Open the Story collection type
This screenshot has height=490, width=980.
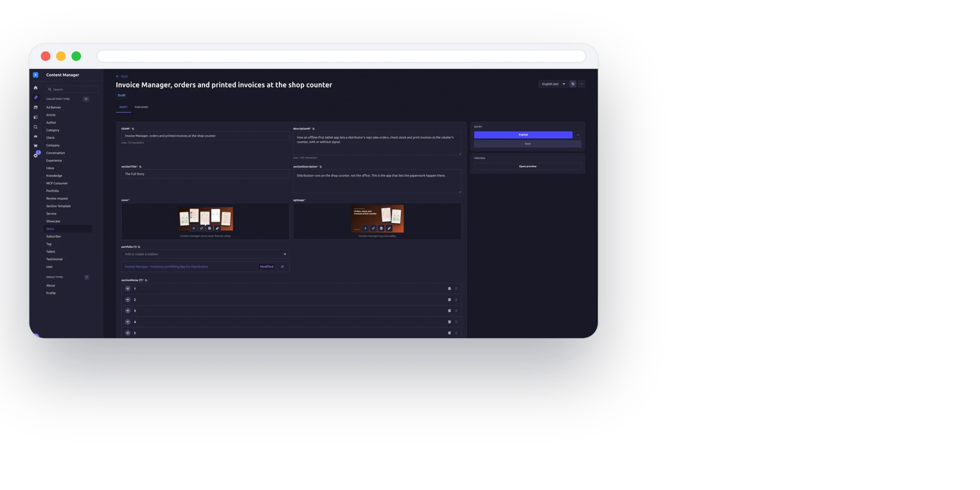coord(68,229)
